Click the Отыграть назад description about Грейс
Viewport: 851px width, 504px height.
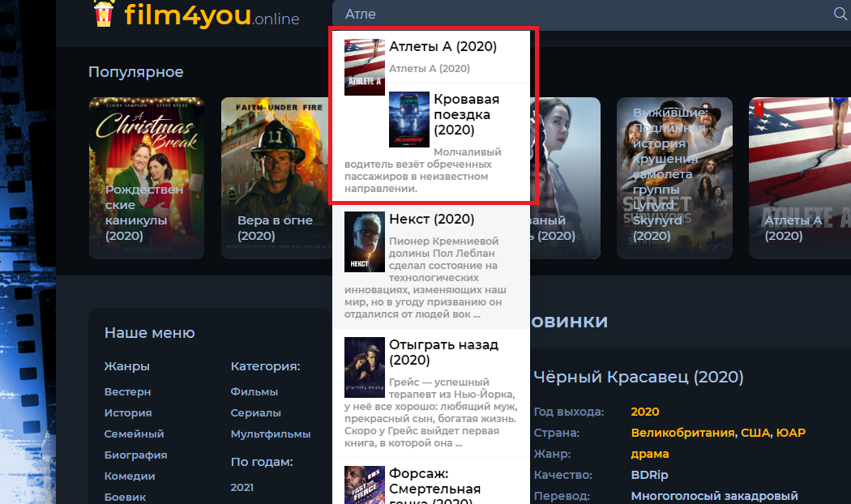(x=431, y=412)
